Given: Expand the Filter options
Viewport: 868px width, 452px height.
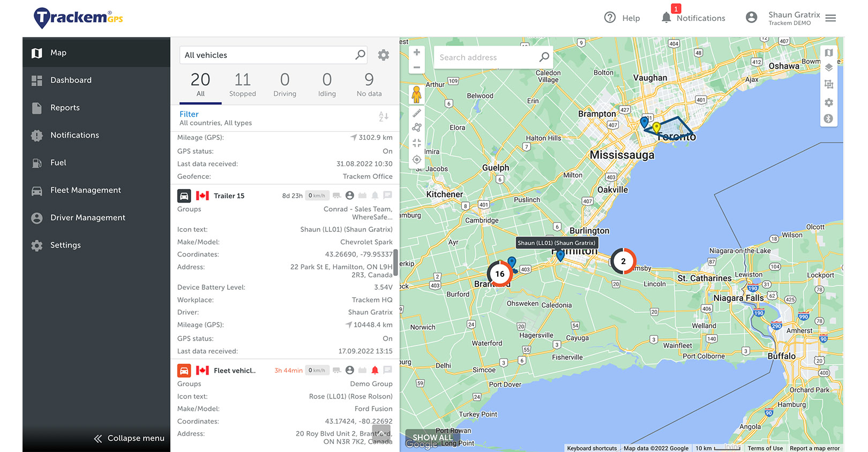Looking at the screenshot, I should 189,114.
